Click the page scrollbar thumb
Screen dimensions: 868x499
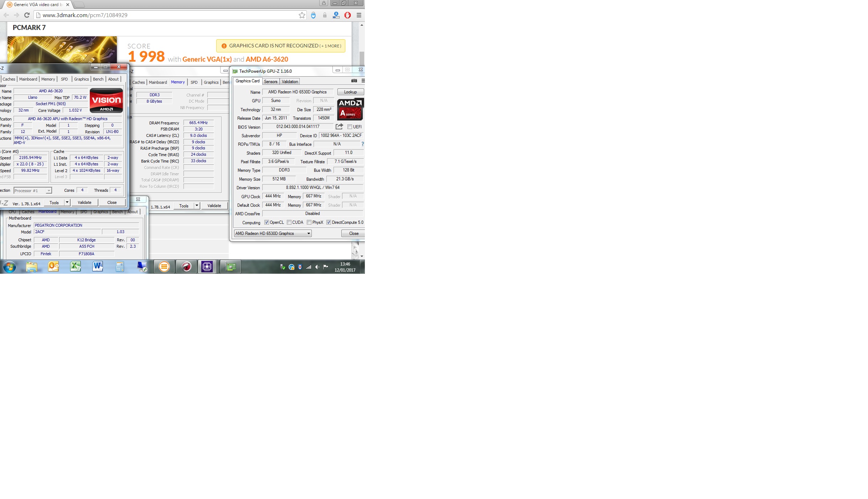coord(362,59)
